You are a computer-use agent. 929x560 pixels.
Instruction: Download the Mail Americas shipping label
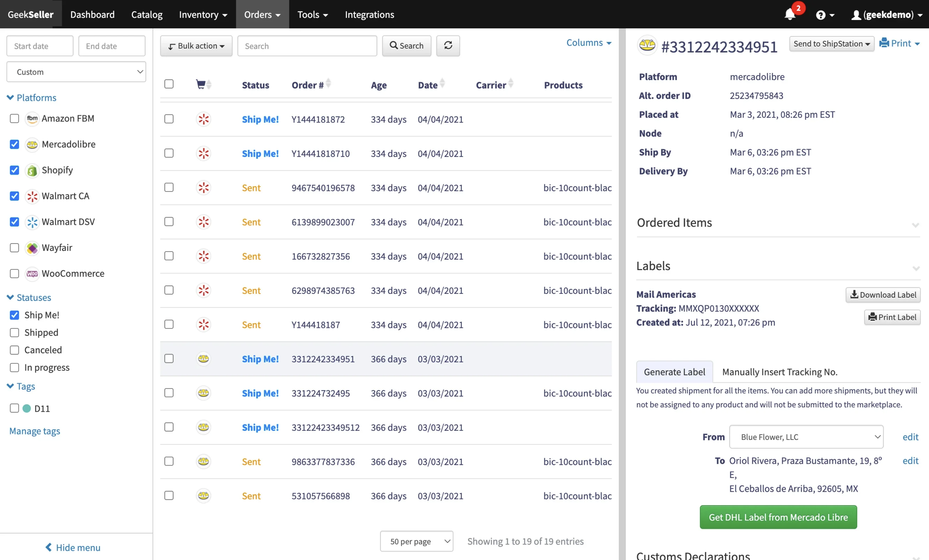(883, 295)
